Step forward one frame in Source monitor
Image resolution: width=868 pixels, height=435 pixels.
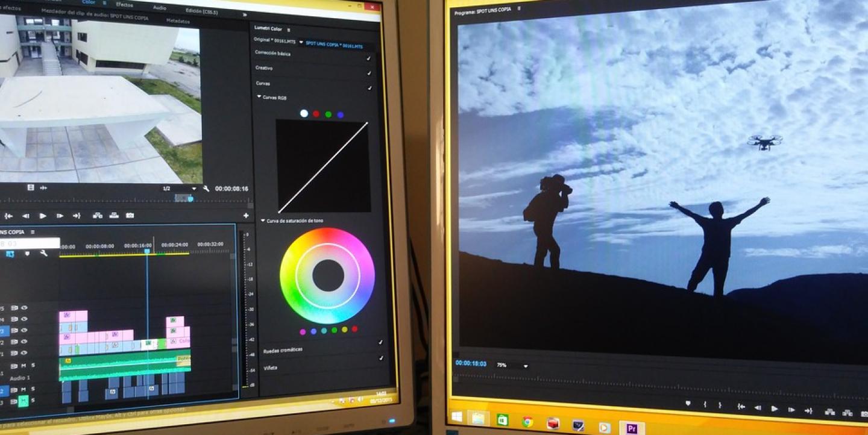click(x=60, y=216)
